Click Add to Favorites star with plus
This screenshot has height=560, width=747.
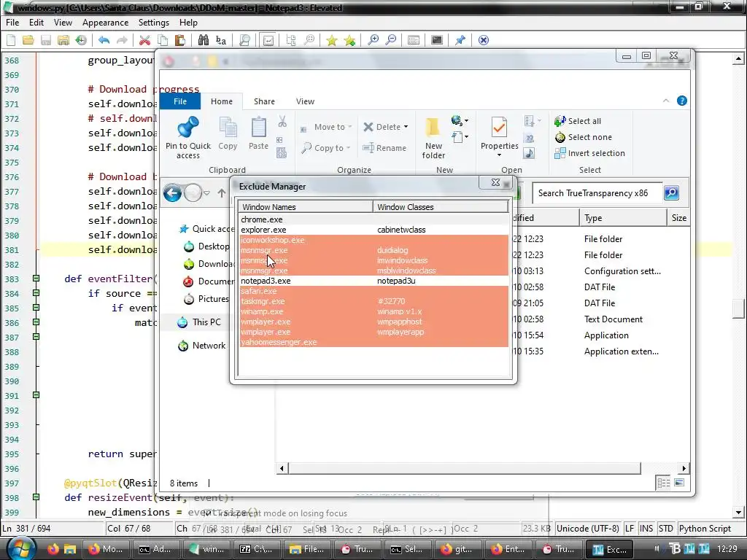point(349,40)
